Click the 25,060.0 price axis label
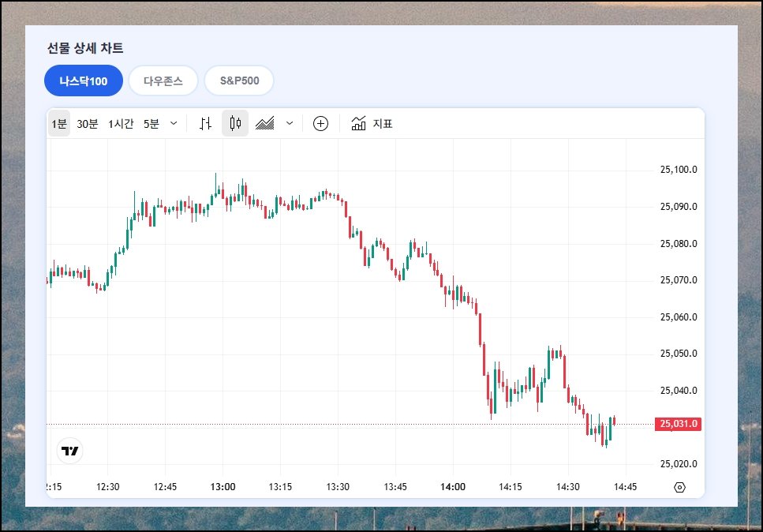The height and width of the screenshot is (532, 763). (679, 317)
